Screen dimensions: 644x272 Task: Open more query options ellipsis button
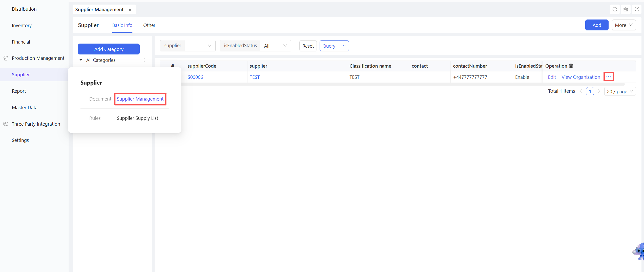coord(343,46)
